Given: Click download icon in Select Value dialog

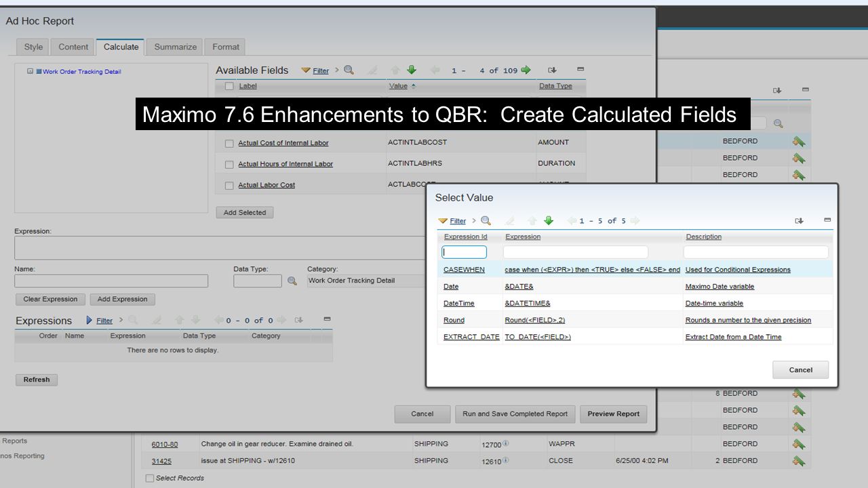Looking at the screenshot, I should point(800,220).
